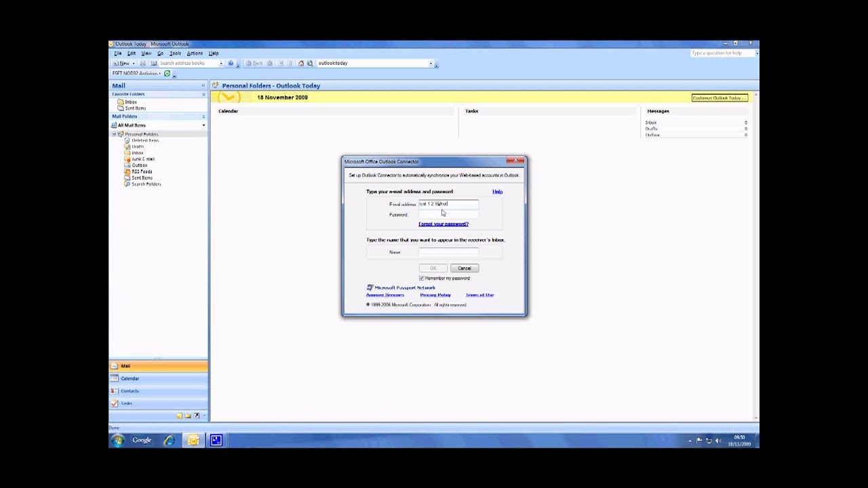The image size is (868, 488).
Task: Open the View menu
Action: 146,53
